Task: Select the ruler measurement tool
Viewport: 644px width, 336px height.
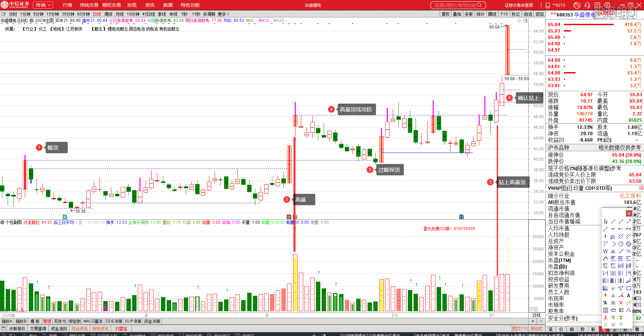Action: (x=613, y=310)
